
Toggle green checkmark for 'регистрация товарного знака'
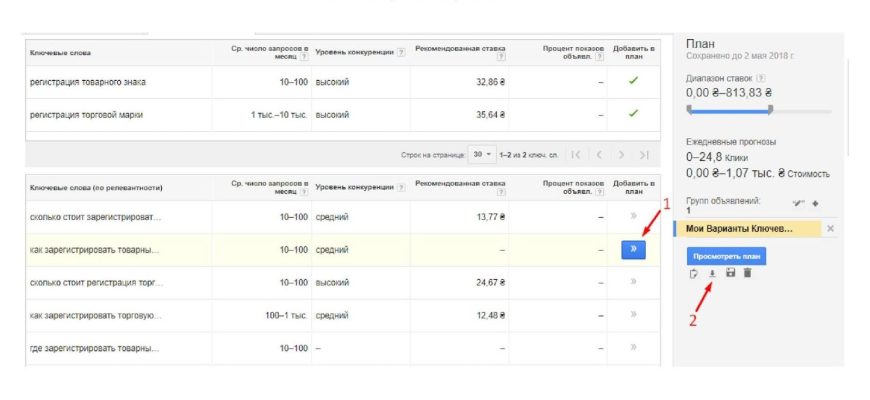point(632,81)
